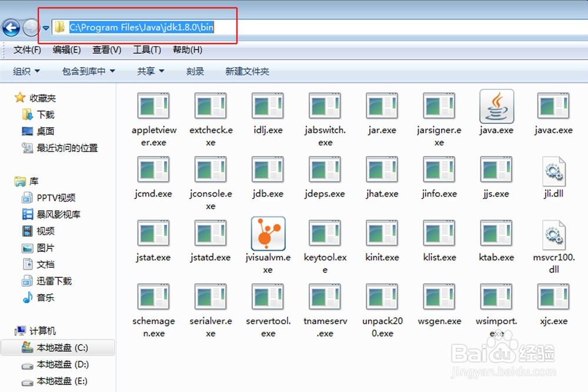
Task: Select the jstatd.exe file icon
Action: pos(211,233)
